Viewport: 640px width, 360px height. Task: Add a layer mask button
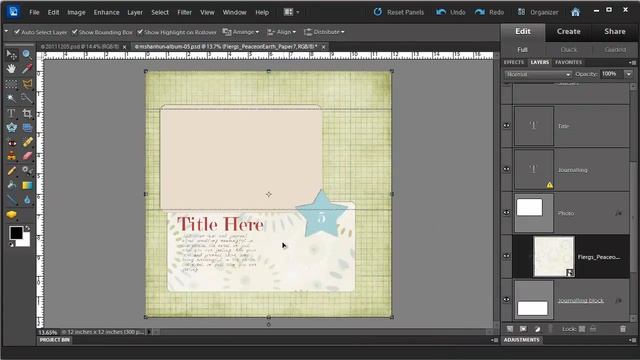pos(523,329)
